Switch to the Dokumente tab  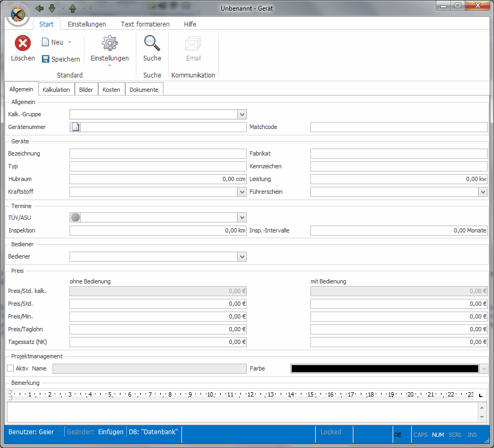click(144, 90)
